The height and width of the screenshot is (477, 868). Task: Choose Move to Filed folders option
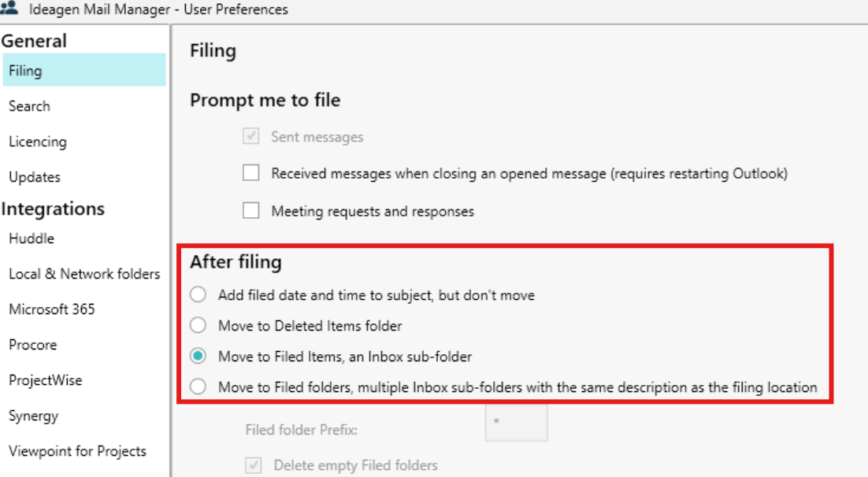point(198,386)
